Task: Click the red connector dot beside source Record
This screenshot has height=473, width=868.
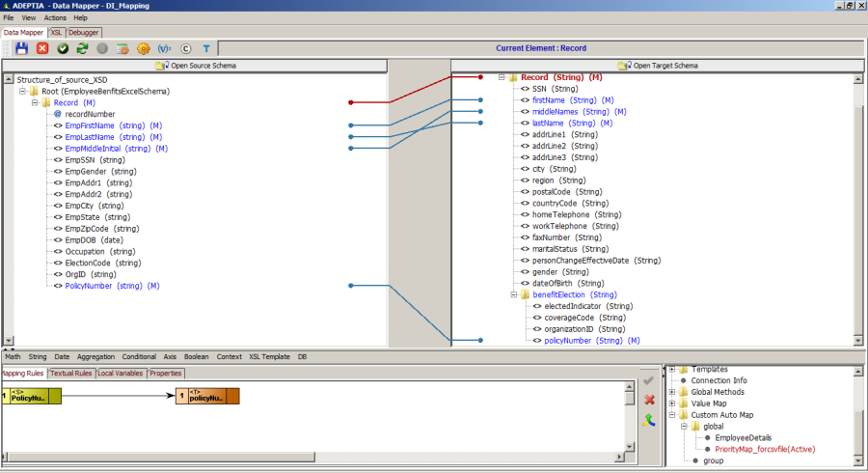Action: tap(350, 102)
